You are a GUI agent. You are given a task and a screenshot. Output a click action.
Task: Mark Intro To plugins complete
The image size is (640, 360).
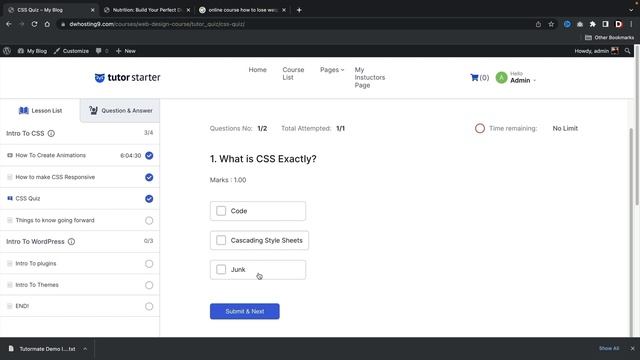149,264
